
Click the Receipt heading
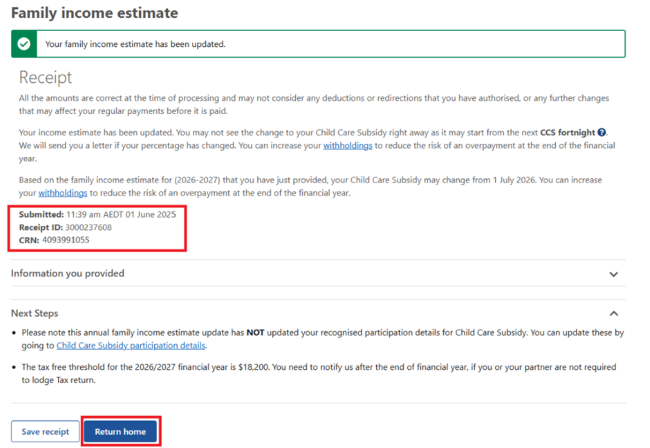[x=46, y=77]
